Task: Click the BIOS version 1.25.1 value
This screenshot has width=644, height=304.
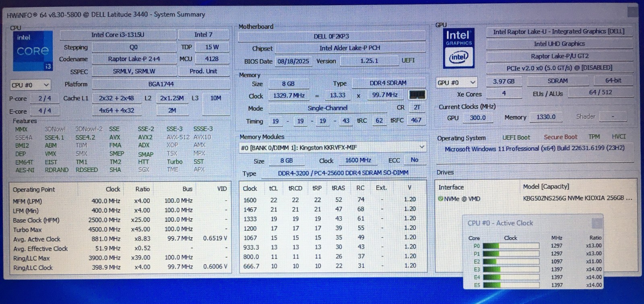Action: tap(369, 61)
